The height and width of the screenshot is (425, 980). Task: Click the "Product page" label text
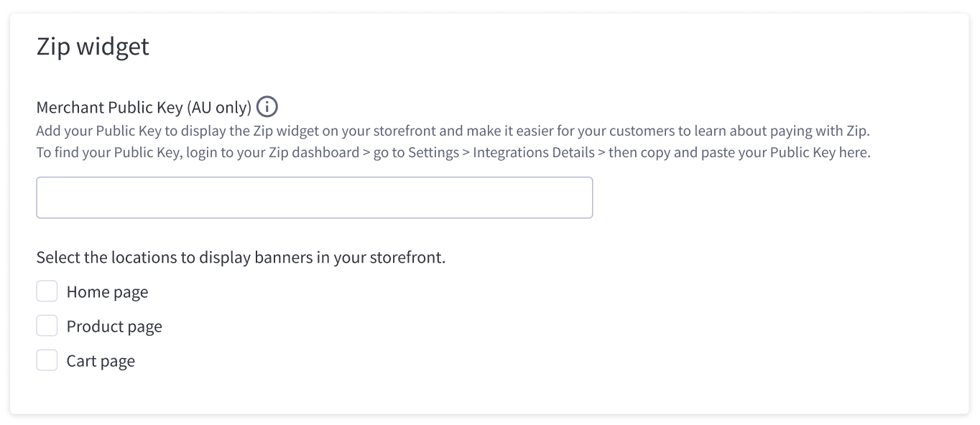tap(114, 327)
